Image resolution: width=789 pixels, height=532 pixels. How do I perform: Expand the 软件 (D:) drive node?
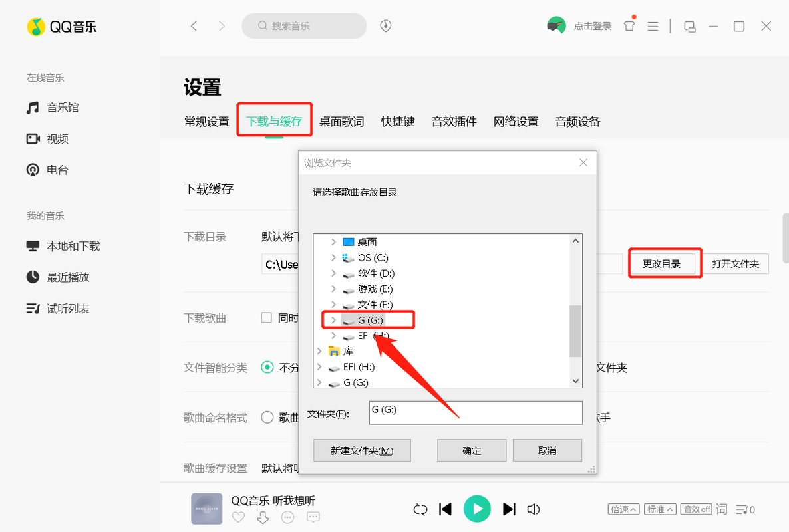click(x=333, y=273)
